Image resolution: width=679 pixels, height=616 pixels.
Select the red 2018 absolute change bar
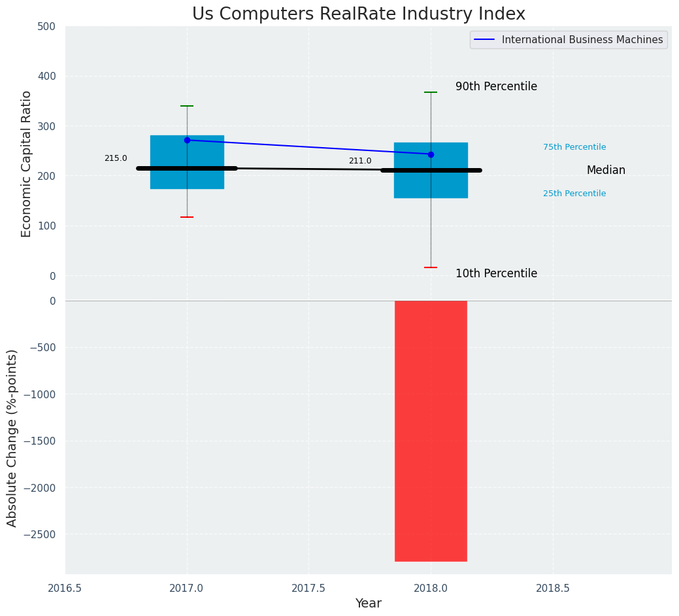(431, 431)
